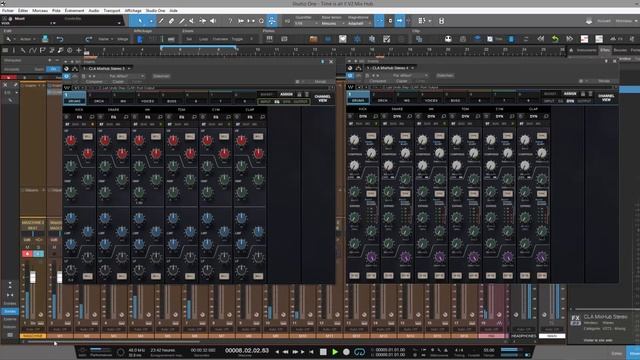Click the top red KICK EQ knob, left MixHub
The height and width of the screenshot is (360, 640).
(71, 140)
